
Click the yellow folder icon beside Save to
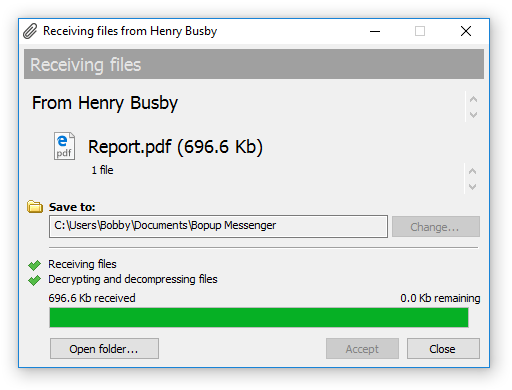click(x=35, y=207)
